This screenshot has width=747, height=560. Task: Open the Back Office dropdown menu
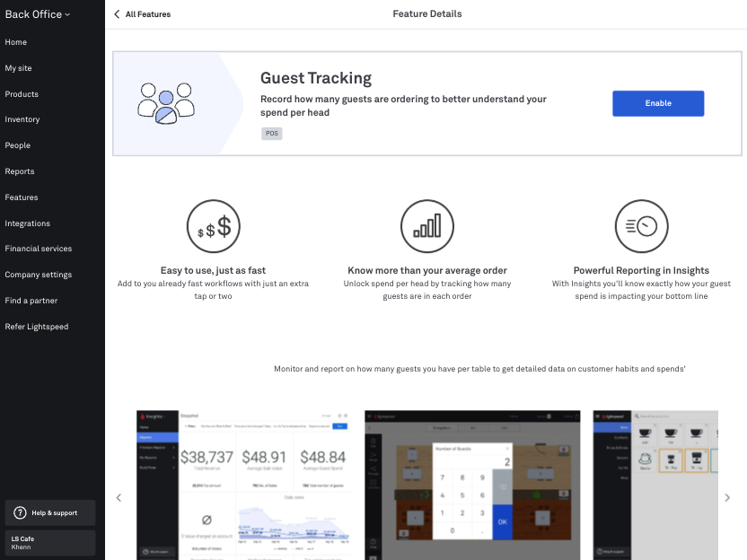[x=37, y=14]
